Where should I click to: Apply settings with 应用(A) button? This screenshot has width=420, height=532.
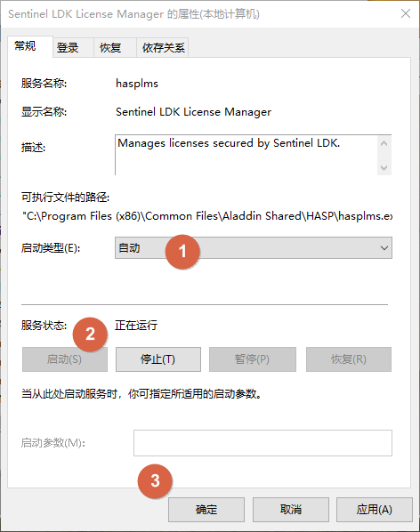[x=375, y=510]
